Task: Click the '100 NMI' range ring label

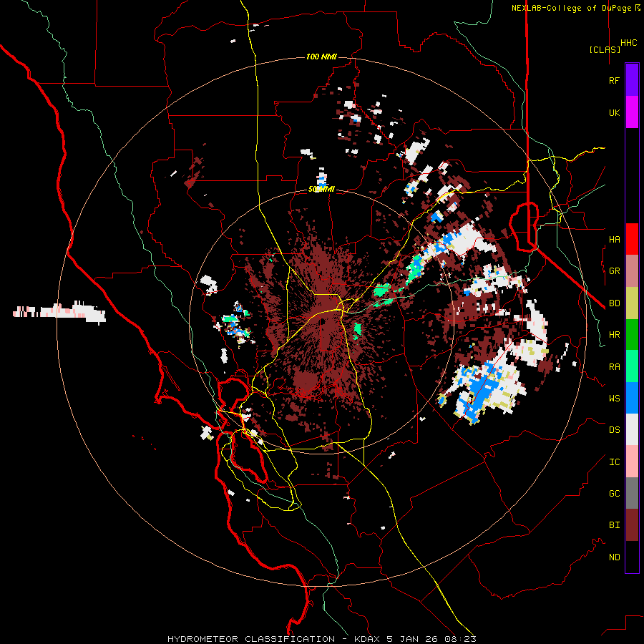Action: point(321,57)
